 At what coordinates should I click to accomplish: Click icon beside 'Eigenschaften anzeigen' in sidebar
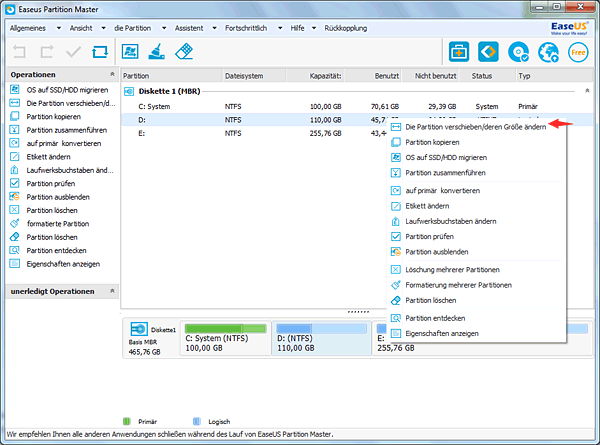[x=14, y=264]
